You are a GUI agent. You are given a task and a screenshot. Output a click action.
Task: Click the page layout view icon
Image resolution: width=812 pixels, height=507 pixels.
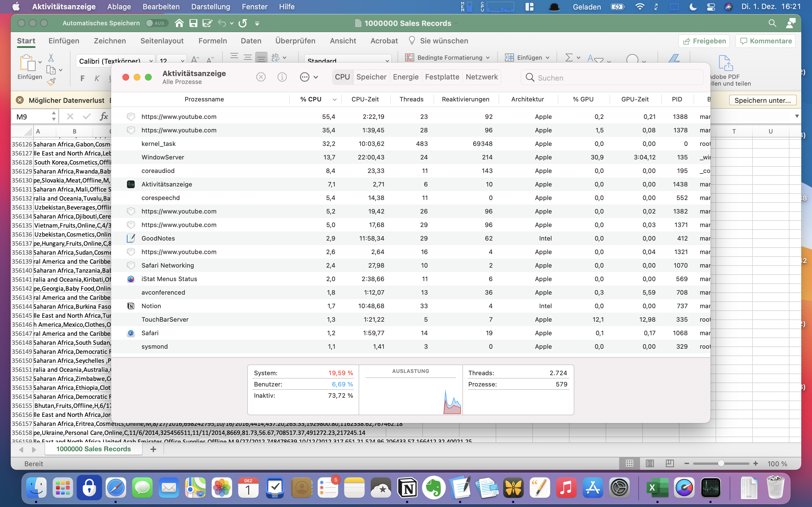650,463
